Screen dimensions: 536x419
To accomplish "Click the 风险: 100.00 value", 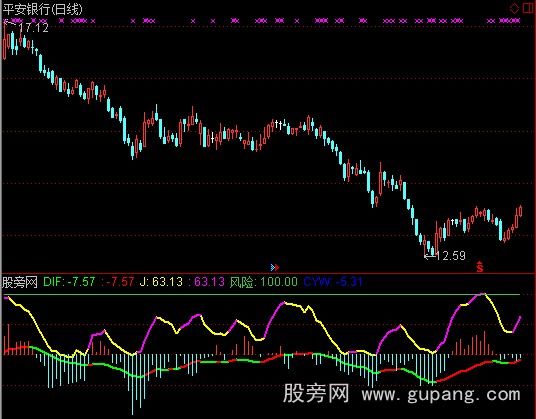I will pyautogui.click(x=264, y=282).
